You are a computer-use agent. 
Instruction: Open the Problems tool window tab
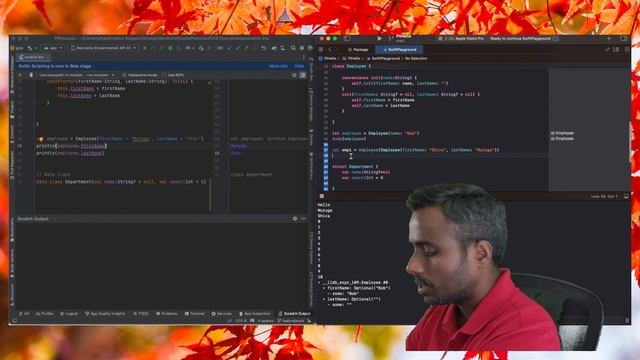point(167,314)
